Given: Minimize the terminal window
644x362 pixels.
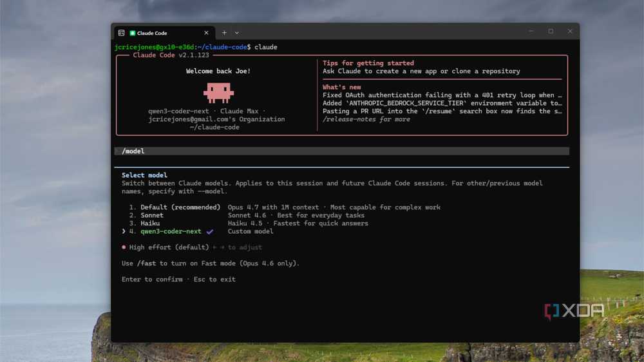Looking at the screenshot, I should (x=531, y=31).
